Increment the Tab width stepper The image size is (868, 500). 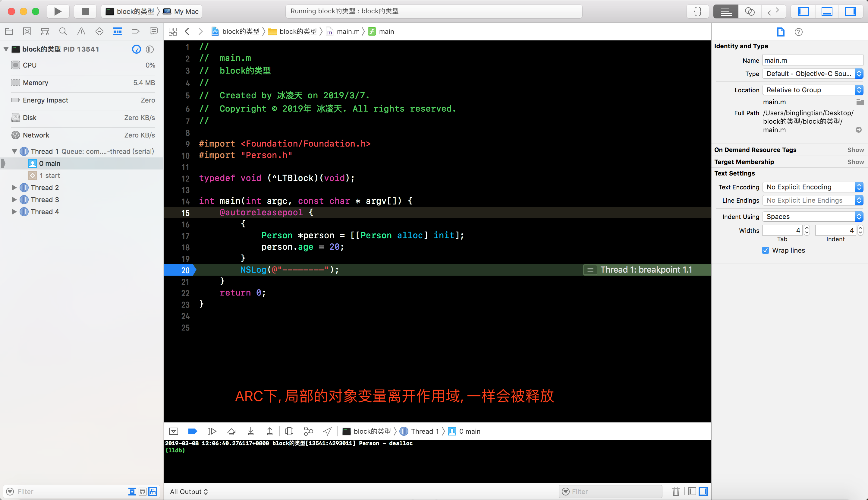807,228
